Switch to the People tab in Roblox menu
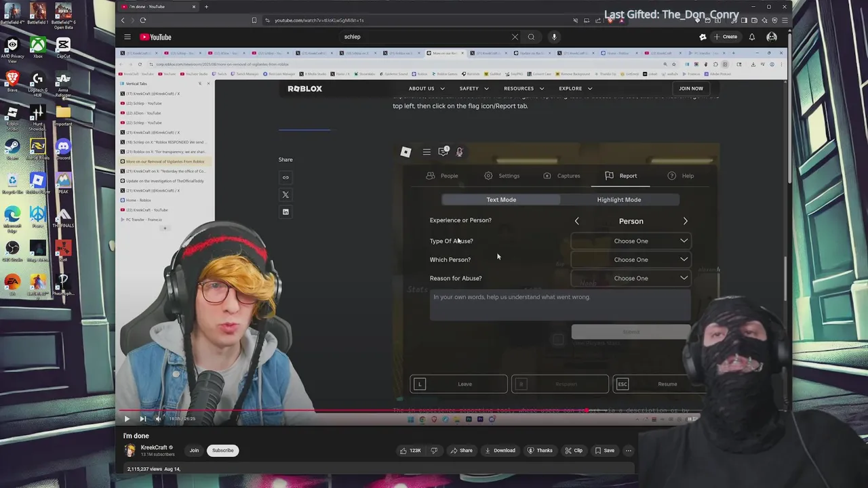The image size is (868, 488). (x=442, y=176)
